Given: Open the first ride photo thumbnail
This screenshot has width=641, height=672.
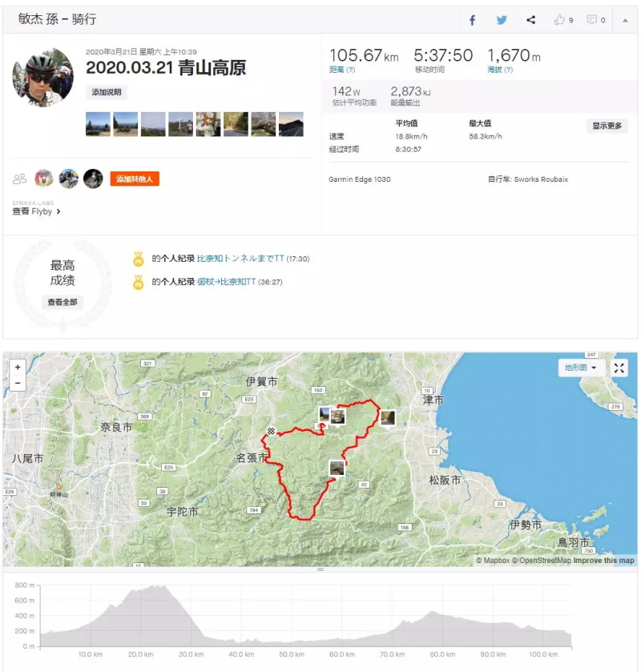Looking at the screenshot, I should 98,124.
